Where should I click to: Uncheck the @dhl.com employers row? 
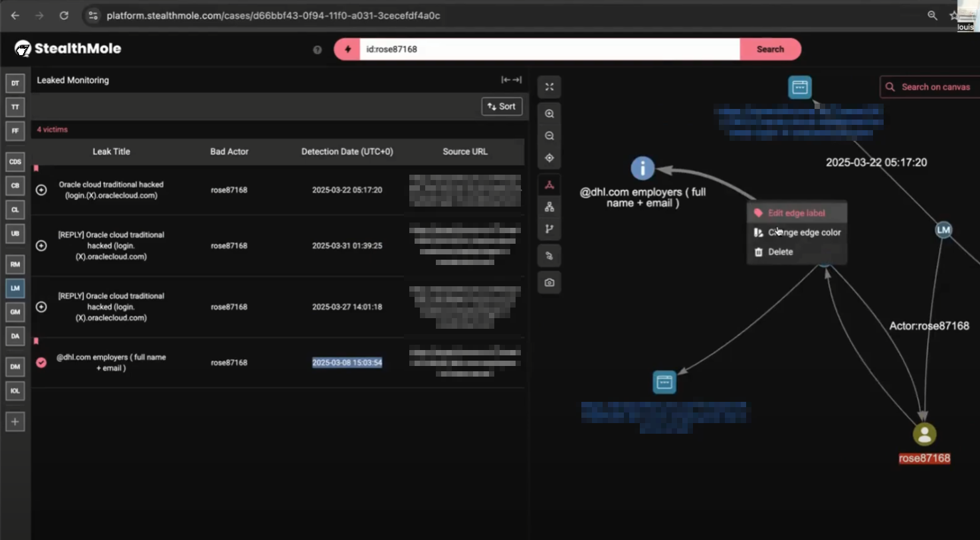[41, 363]
